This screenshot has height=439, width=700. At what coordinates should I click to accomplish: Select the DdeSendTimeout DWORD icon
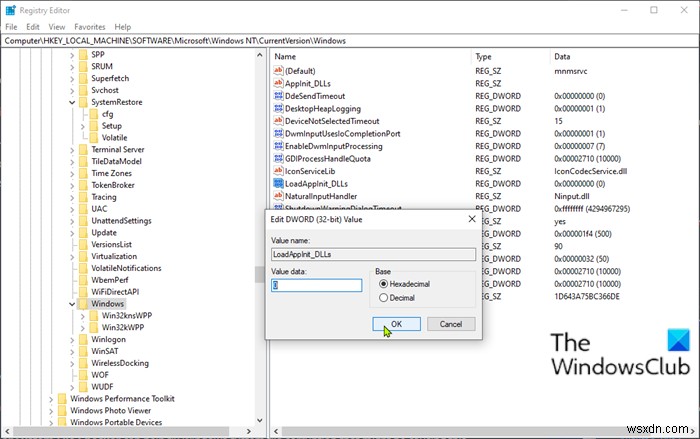[x=278, y=96]
